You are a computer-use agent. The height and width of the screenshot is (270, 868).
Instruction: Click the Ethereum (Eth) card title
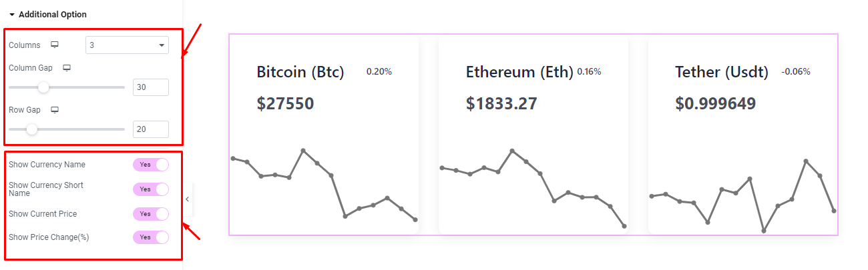(519, 72)
